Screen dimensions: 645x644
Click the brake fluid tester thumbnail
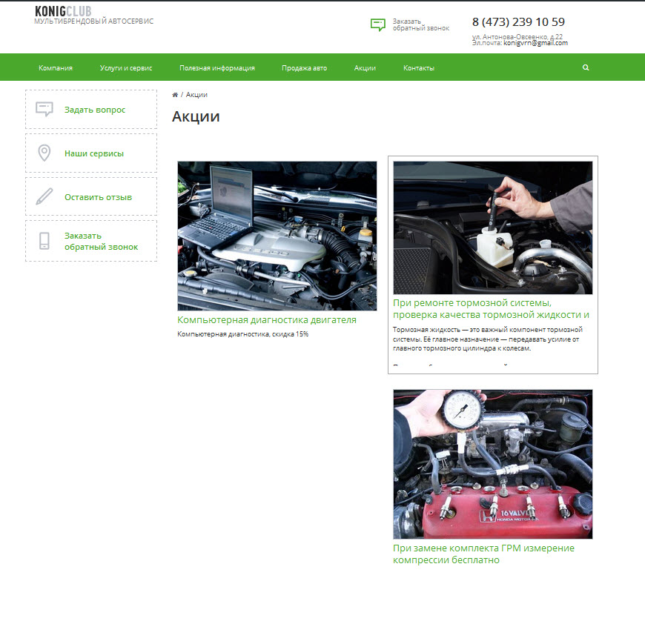(493, 228)
